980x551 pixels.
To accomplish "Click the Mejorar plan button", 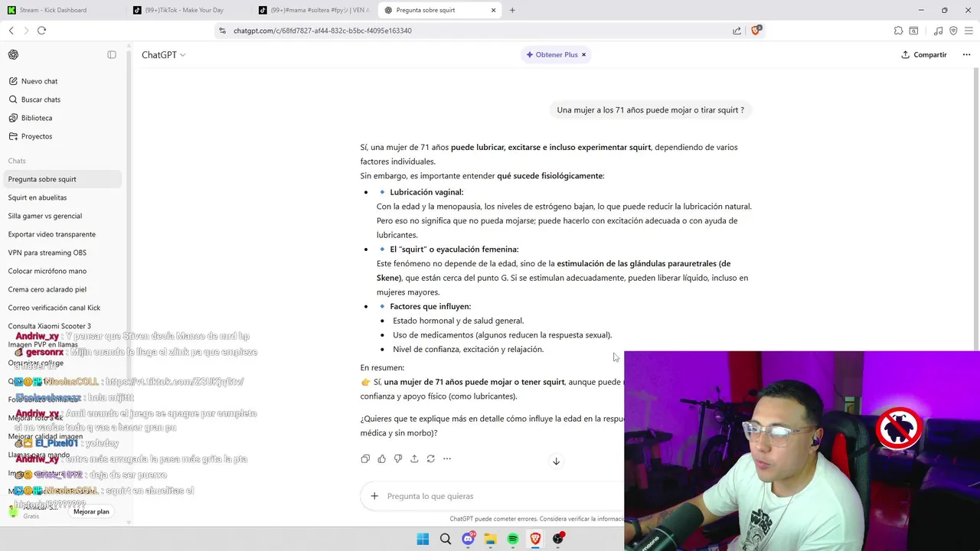I will 91,511.
